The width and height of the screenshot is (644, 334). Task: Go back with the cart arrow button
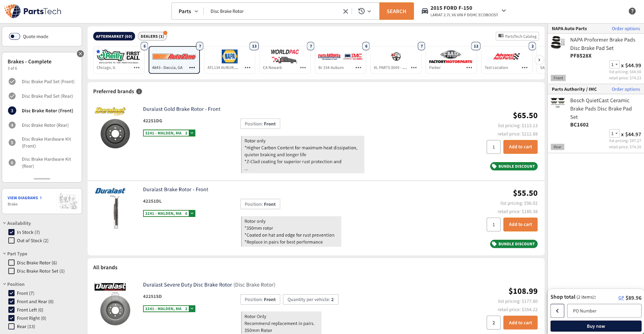(557, 311)
